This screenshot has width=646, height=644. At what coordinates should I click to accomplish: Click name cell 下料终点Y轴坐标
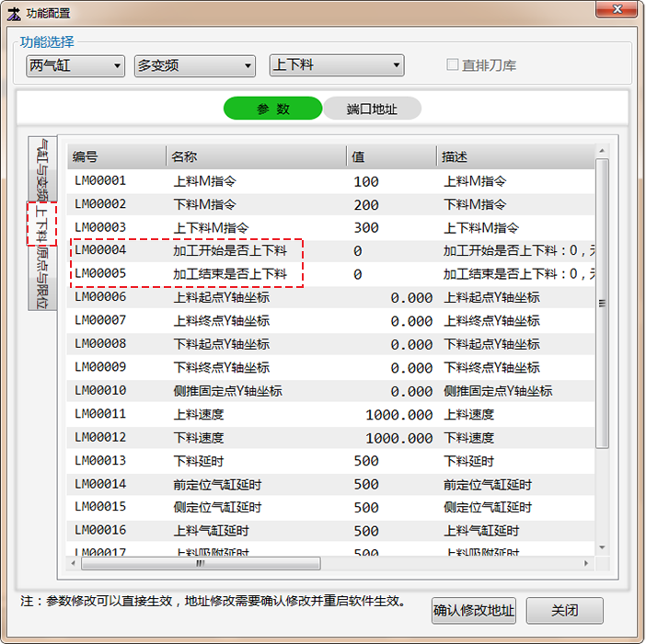click(221, 367)
